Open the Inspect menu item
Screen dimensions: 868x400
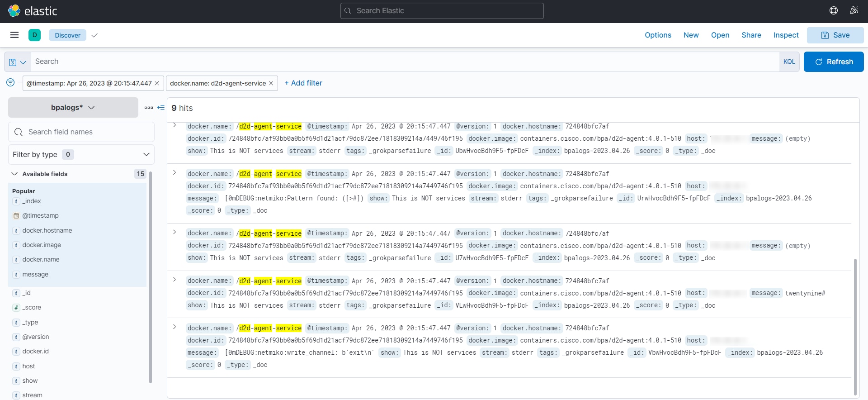click(786, 35)
